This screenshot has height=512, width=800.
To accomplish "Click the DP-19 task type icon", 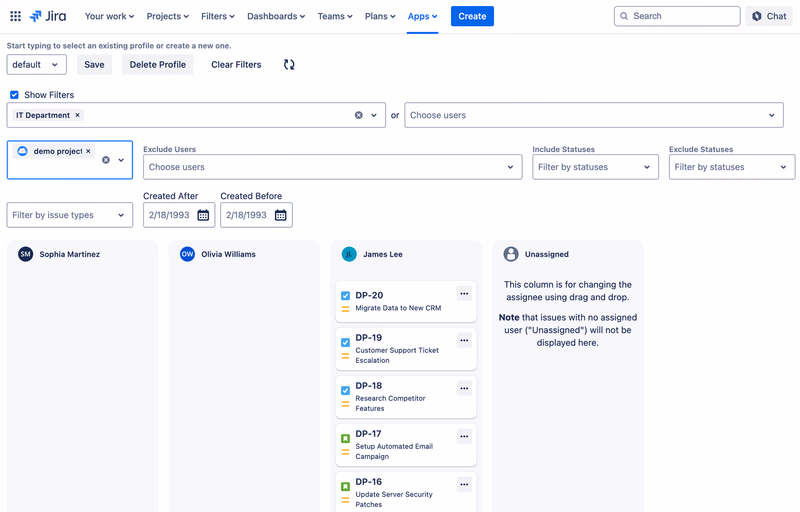I will 345,342.
